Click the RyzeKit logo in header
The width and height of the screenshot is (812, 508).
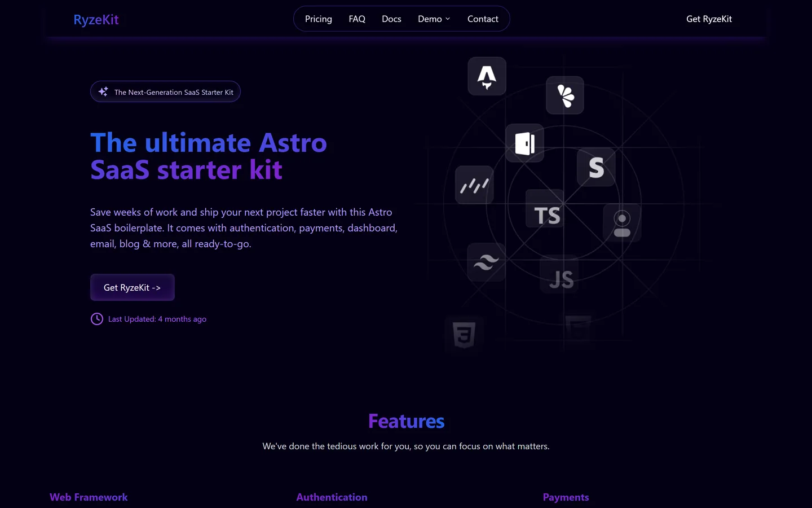(96, 19)
